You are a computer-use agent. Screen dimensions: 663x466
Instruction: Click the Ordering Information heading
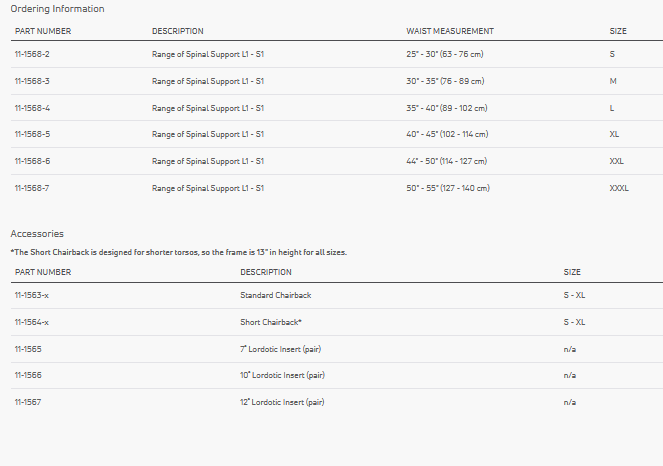click(x=57, y=9)
